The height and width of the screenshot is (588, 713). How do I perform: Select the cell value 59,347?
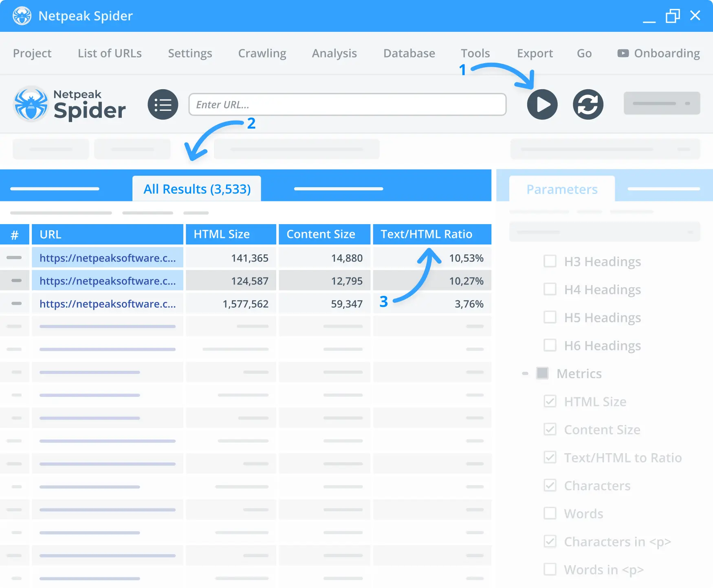click(324, 304)
